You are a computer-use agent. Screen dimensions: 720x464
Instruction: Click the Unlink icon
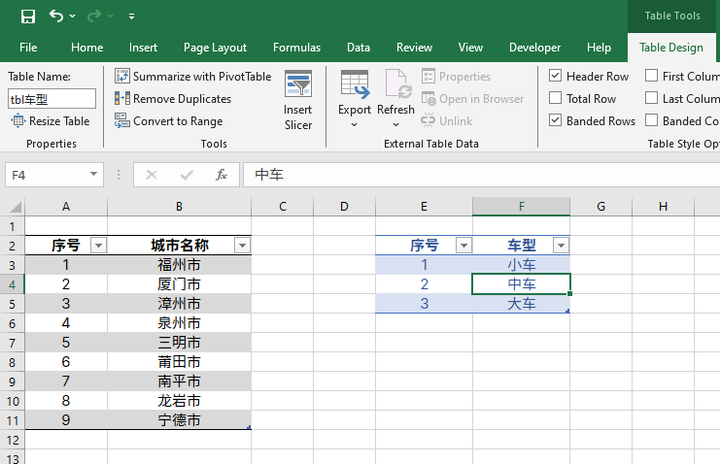coord(428,120)
